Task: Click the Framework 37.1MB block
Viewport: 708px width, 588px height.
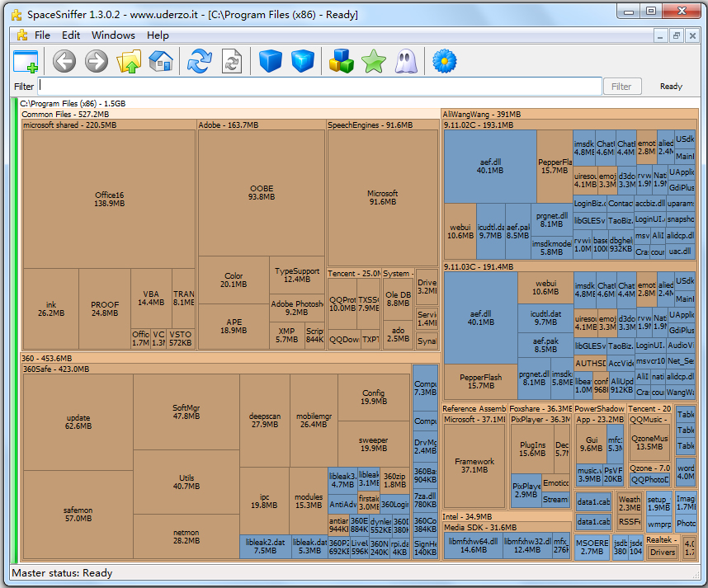Action: (x=474, y=466)
